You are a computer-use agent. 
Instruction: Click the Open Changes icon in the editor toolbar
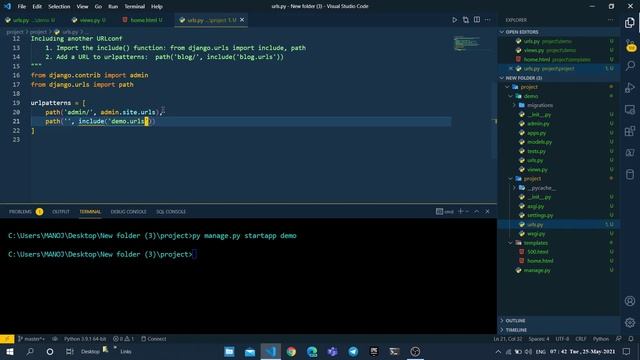coord(466,20)
